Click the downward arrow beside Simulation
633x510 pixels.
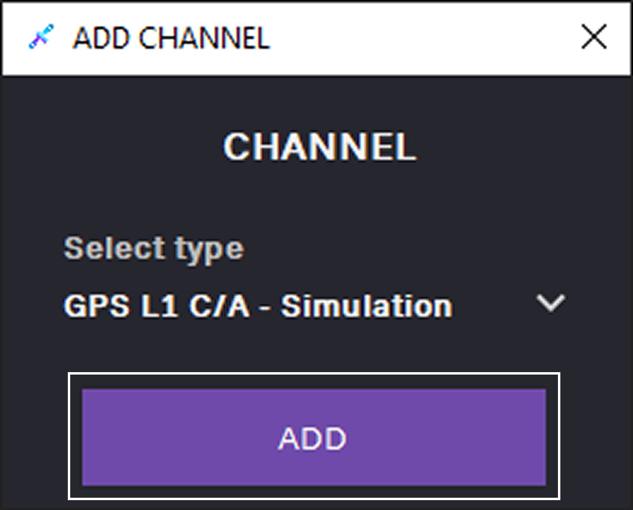pos(550,304)
